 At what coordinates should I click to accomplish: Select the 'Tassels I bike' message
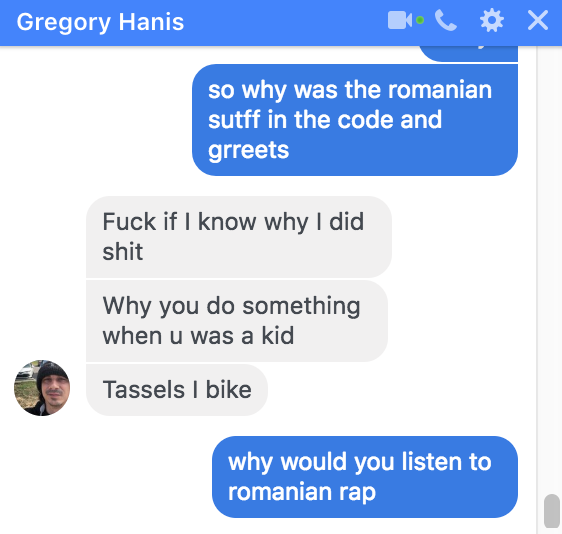pos(177,390)
